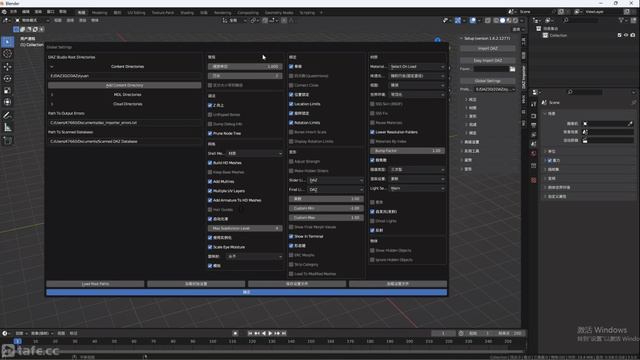The height and width of the screenshot is (360, 640).
Task: Click the Collection icon in the outliner
Action: 545,36
